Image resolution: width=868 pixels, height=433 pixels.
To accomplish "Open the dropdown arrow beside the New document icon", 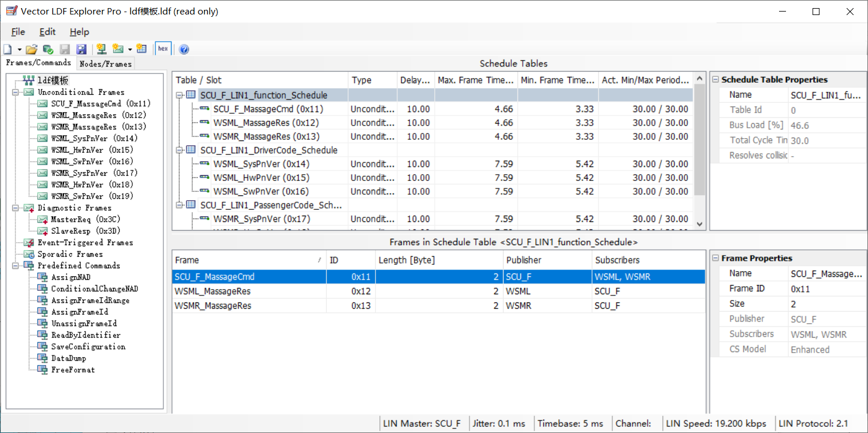I will [19, 49].
